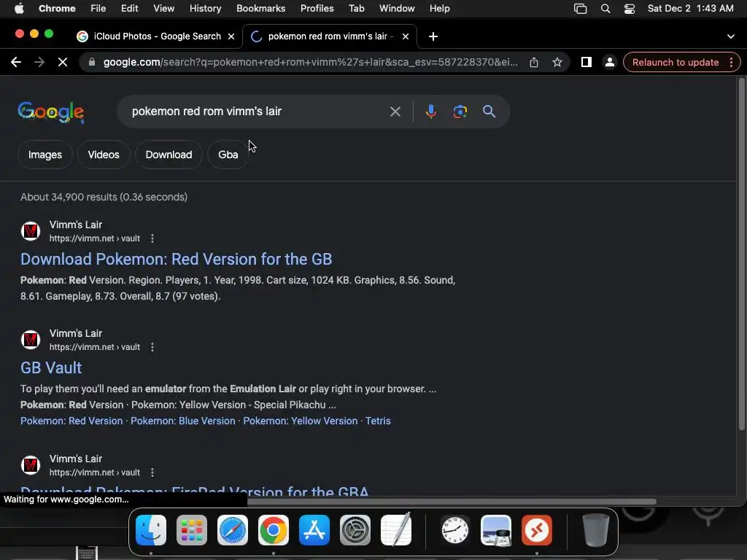Viewport: 747px width, 560px height.
Task: Open System Settings from the dock
Action: [355, 530]
